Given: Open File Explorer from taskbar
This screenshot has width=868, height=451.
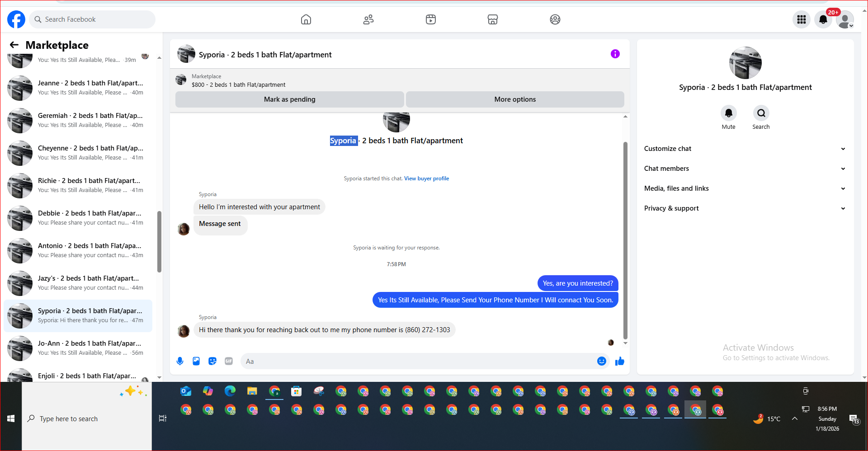Looking at the screenshot, I should (252, 391).
